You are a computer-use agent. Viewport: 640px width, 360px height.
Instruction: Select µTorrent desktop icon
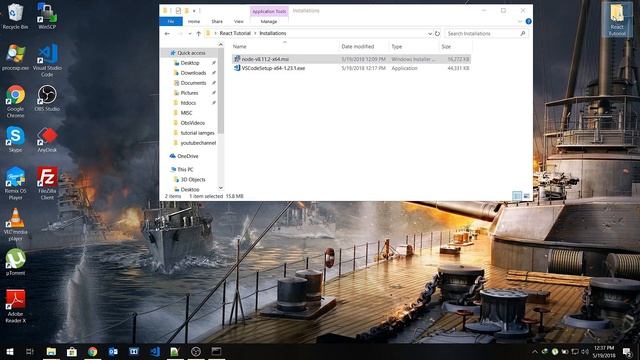point(15,262)
